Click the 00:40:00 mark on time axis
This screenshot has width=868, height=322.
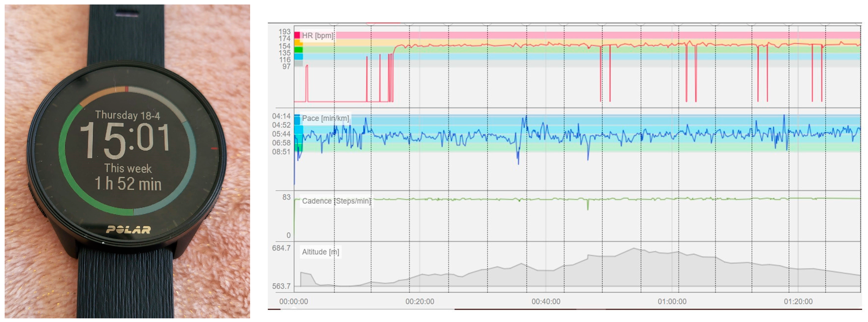(x=546, y=301)
